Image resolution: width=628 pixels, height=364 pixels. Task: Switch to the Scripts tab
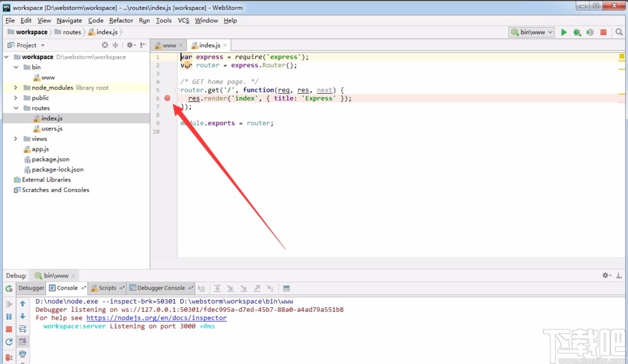107,288
